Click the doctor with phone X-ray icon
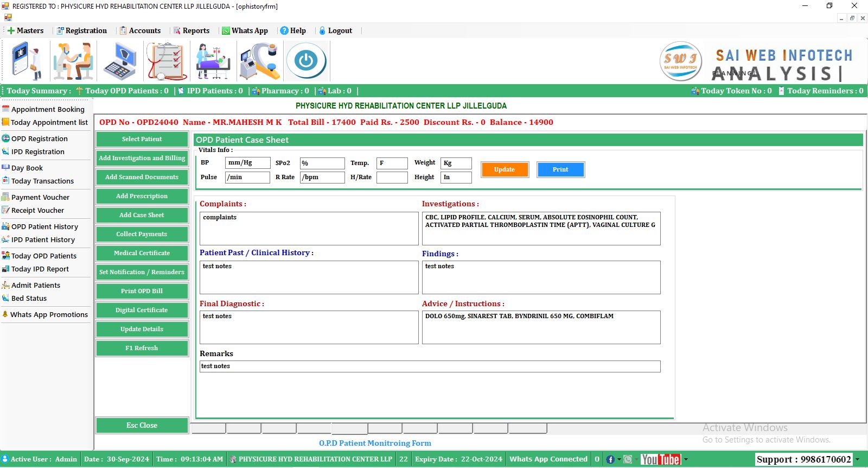The width and height of the screenshot is (868, 468). tap(27, 61)
